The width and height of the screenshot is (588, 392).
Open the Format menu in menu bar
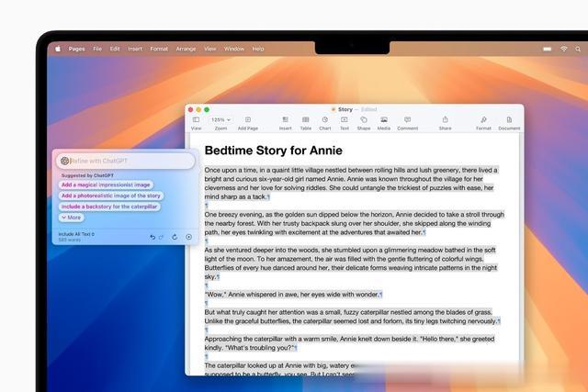159,49
